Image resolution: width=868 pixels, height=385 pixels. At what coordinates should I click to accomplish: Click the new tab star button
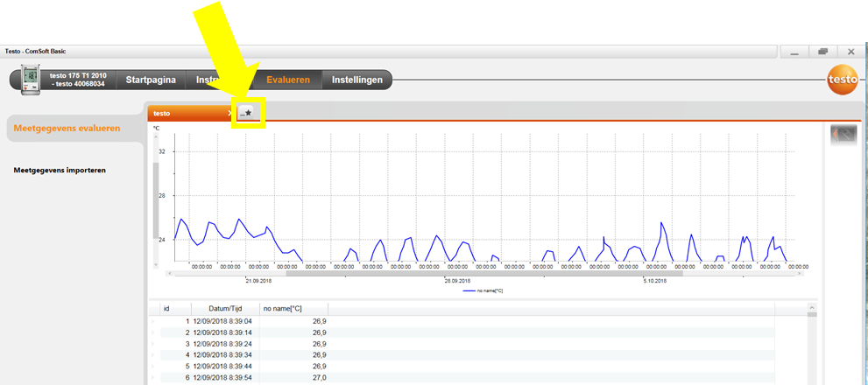point(248,113)
